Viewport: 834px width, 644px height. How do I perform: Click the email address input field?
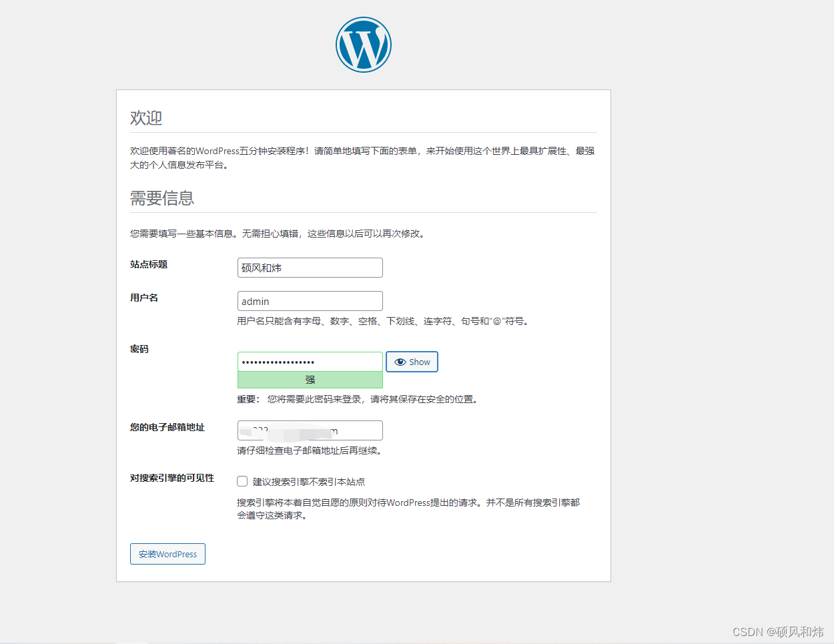(x=310, y=430)
